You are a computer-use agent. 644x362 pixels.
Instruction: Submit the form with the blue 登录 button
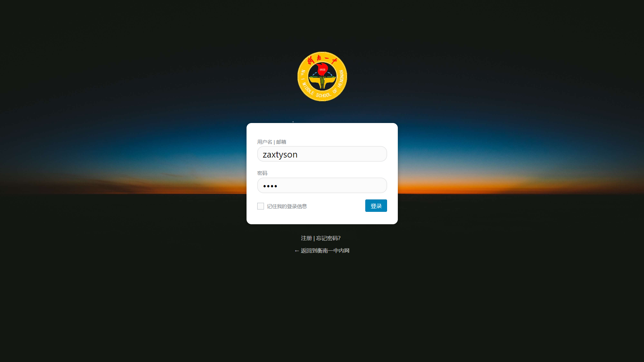coord(376,206)
